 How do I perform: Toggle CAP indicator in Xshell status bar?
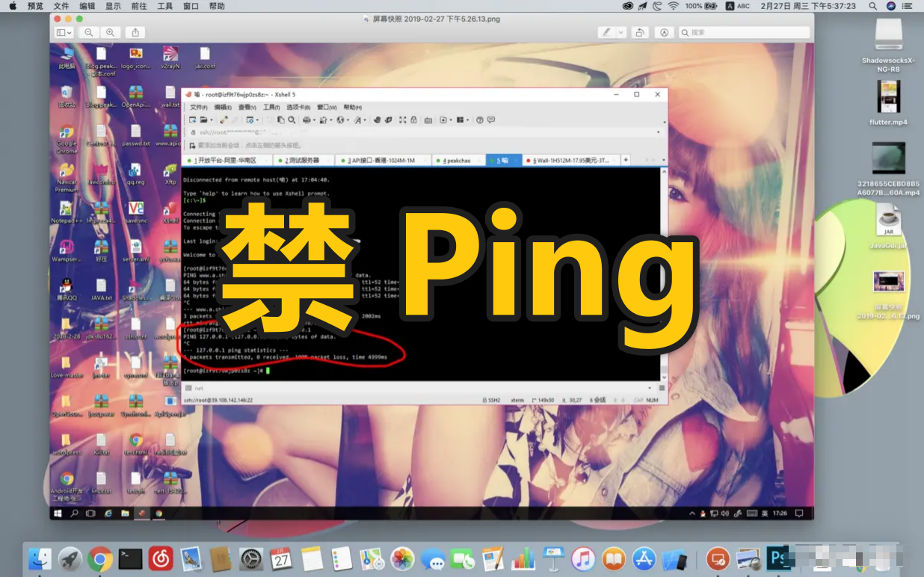638,399
